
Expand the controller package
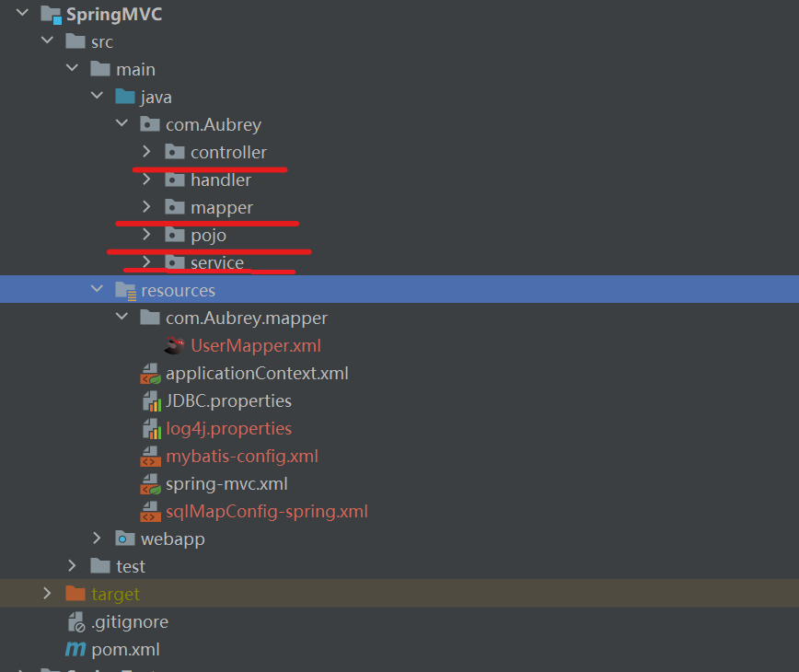pyautogui.click(x=146, y=151)
